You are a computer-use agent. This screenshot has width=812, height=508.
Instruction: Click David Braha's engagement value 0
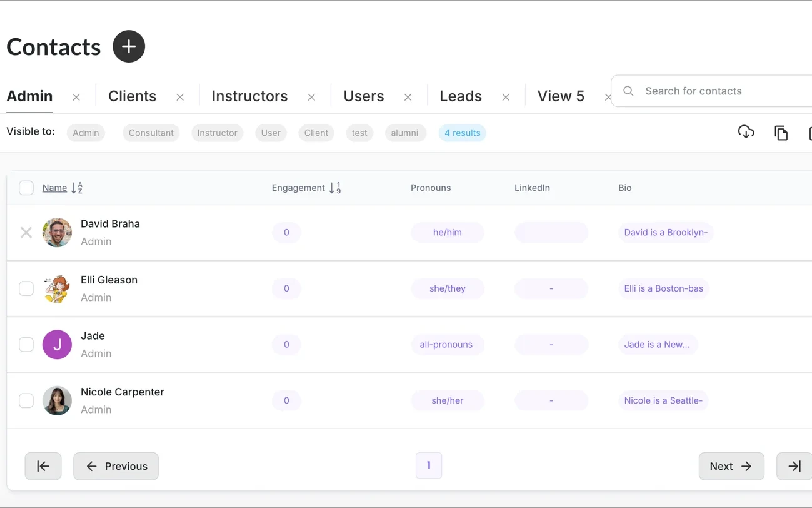coord(286,232)
